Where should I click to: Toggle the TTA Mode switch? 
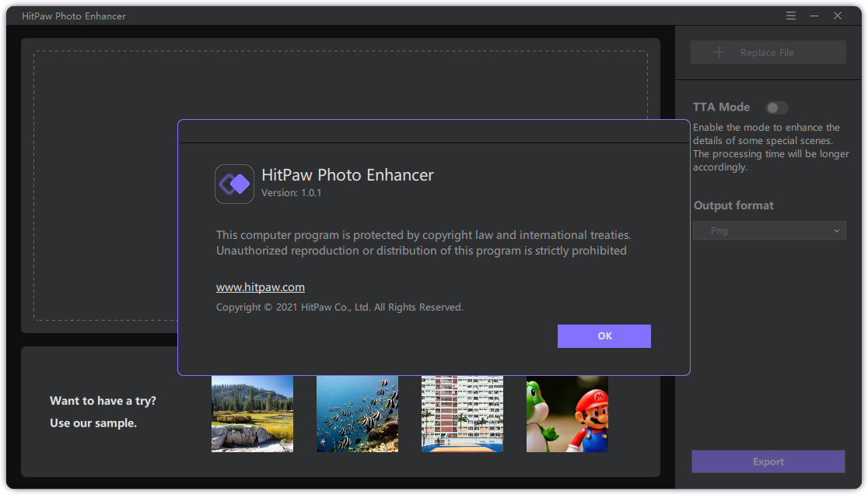[776, 107]
